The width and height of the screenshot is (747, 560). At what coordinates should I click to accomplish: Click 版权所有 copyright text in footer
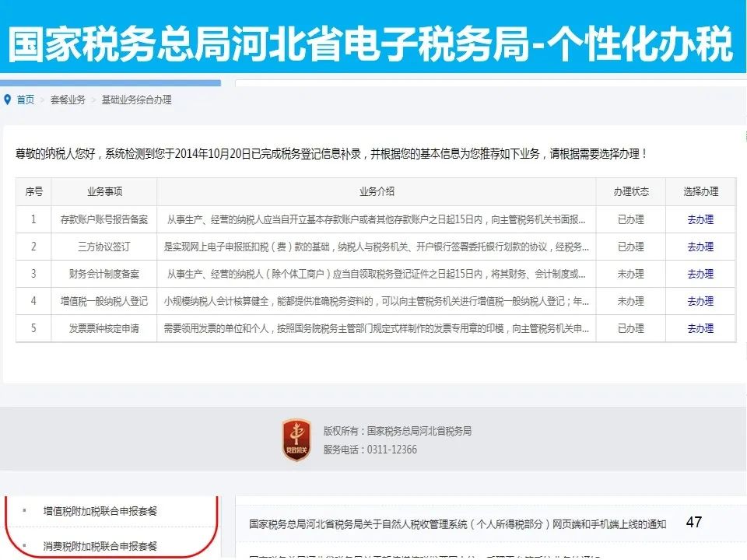(x=398, y=431)
